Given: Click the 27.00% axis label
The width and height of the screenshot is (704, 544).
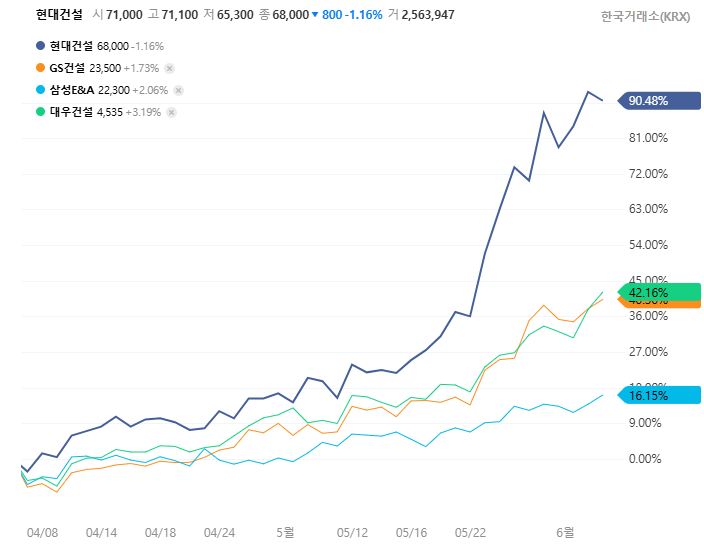Looking at the screenshot, I should point(648,351).
